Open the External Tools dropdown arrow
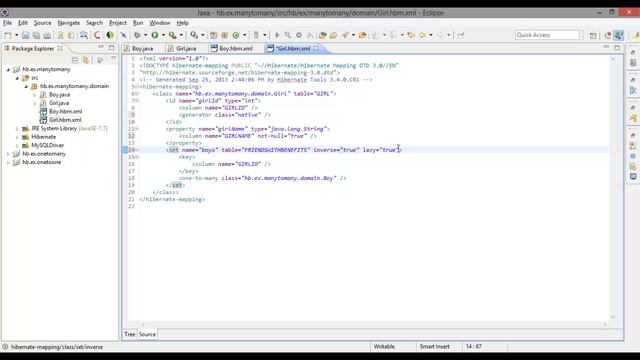The height and width of the screenshot is (360, 640). pos(181,35)
